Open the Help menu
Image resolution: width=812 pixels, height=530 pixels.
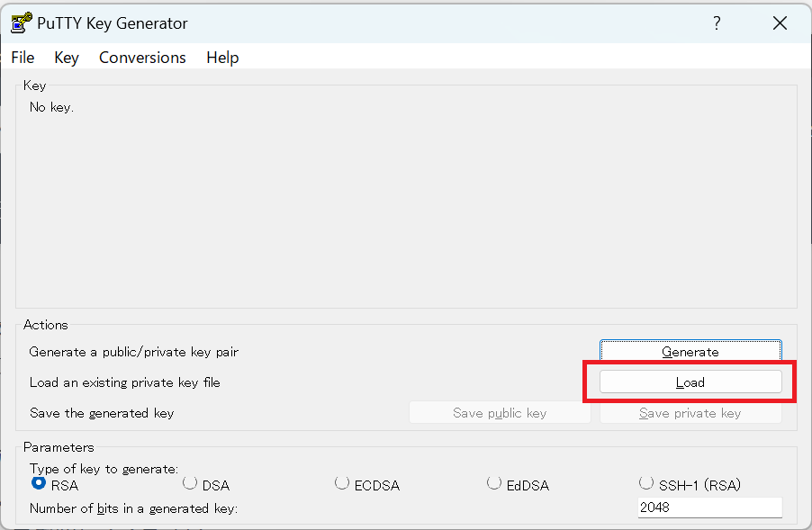222,58
